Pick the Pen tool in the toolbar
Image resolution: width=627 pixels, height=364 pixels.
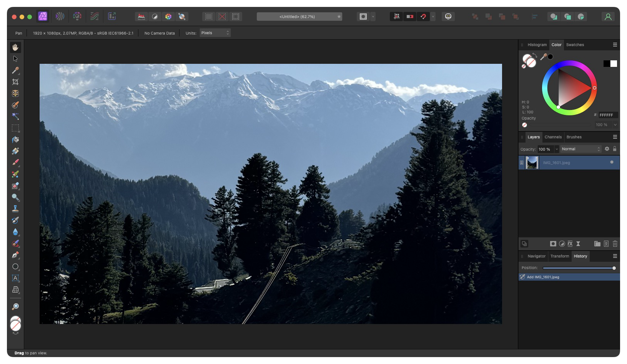pyautogui.click(x=15, y=254)
